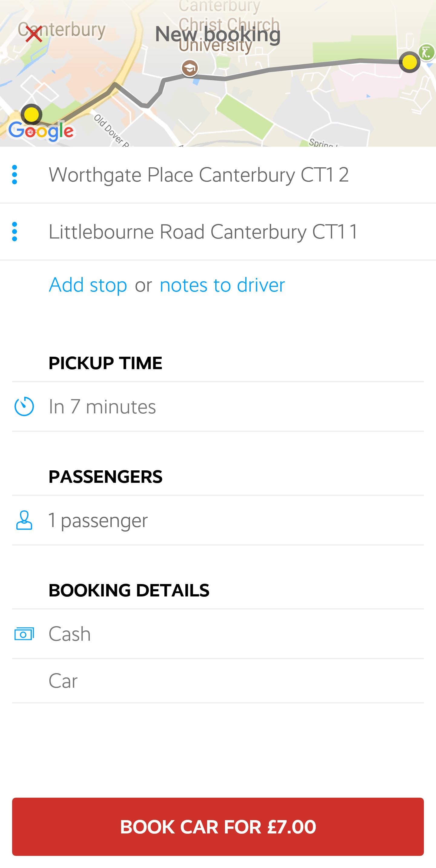Screen dimensions: 436x868
Task: Open notes to driver
Action: click(222, 285)
